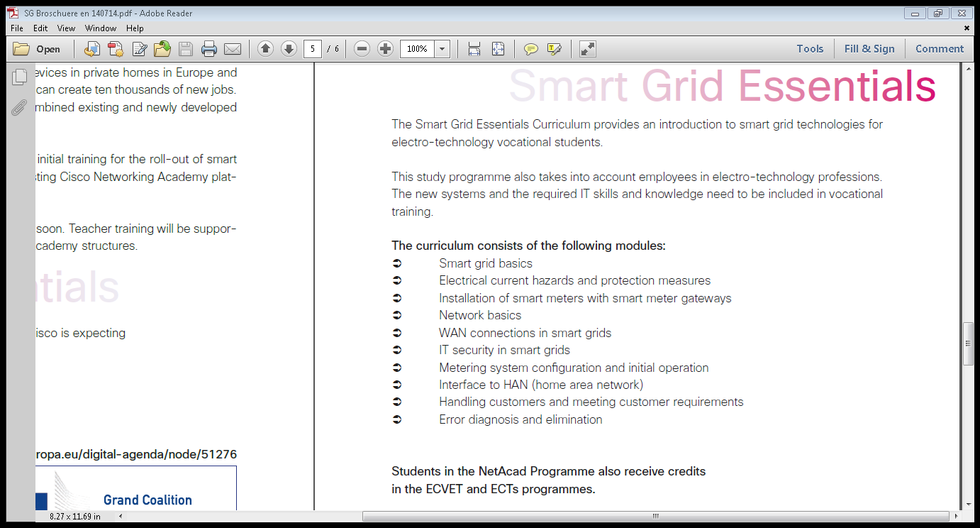This screenshot has width=980, height=528.
Task: Click the convert file online icon
Action: [91, 49]
